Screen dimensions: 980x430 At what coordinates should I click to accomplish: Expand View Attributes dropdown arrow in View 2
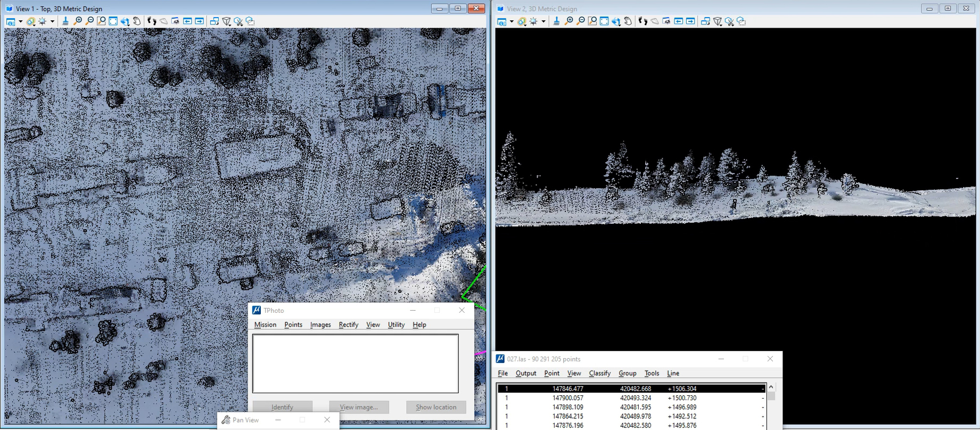coord(512,21)
